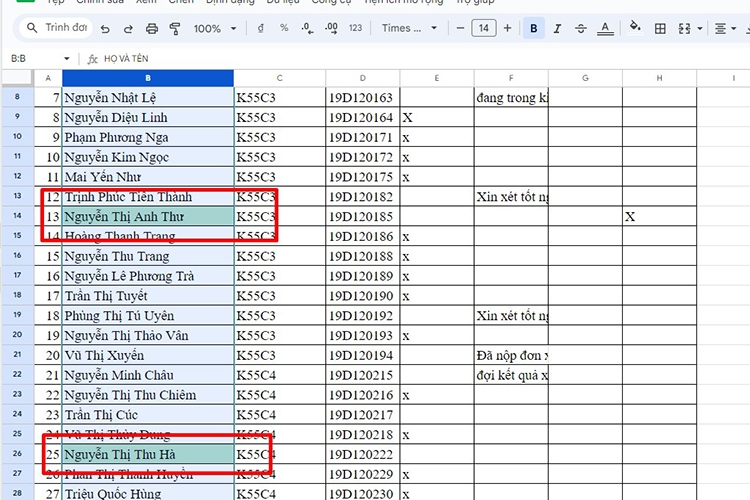This screenshot has width=750, height=500.
Task: Activate the paint format roller icon
Action: click(x=175, y=29)
